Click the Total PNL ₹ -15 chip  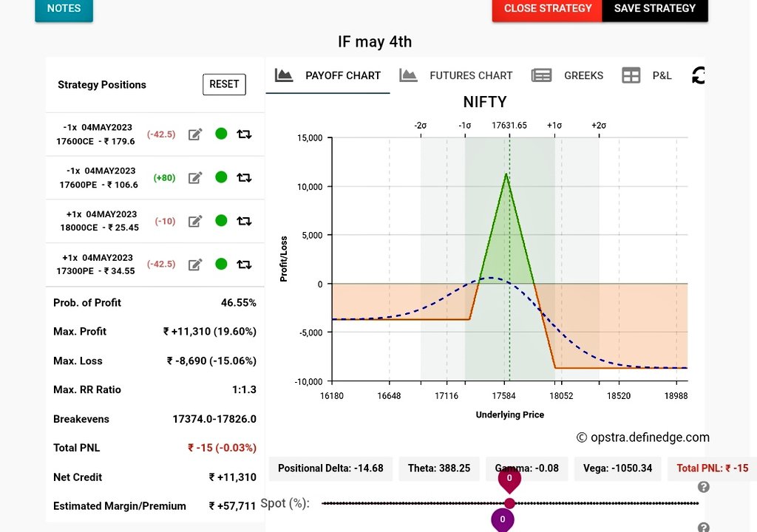[712, 468]
